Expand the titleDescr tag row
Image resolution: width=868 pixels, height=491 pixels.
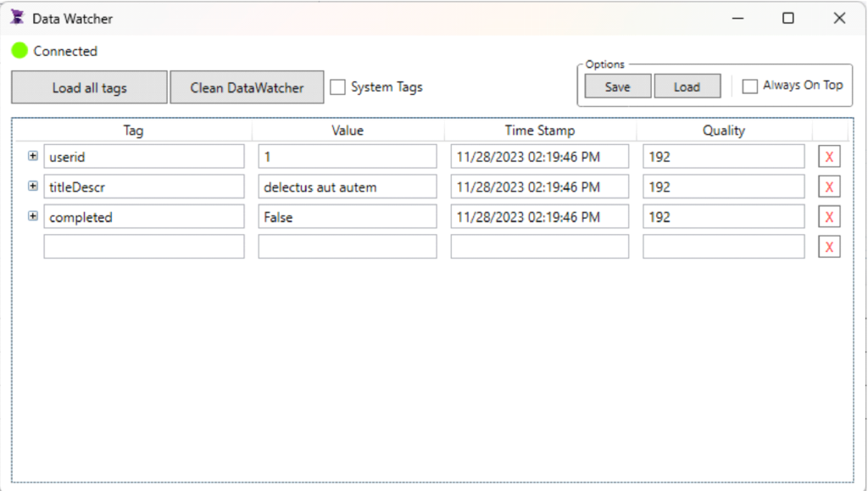pos(33,186)
